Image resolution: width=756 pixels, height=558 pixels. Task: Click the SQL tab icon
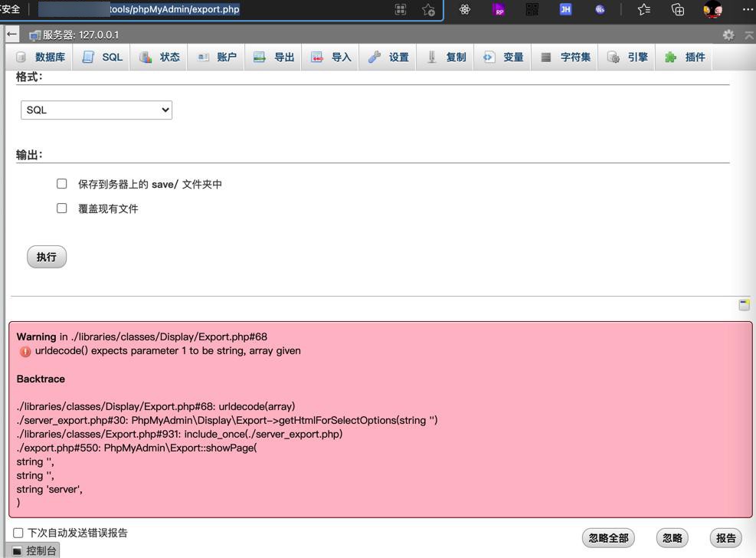pyautogui.click(x=88, y=57)
